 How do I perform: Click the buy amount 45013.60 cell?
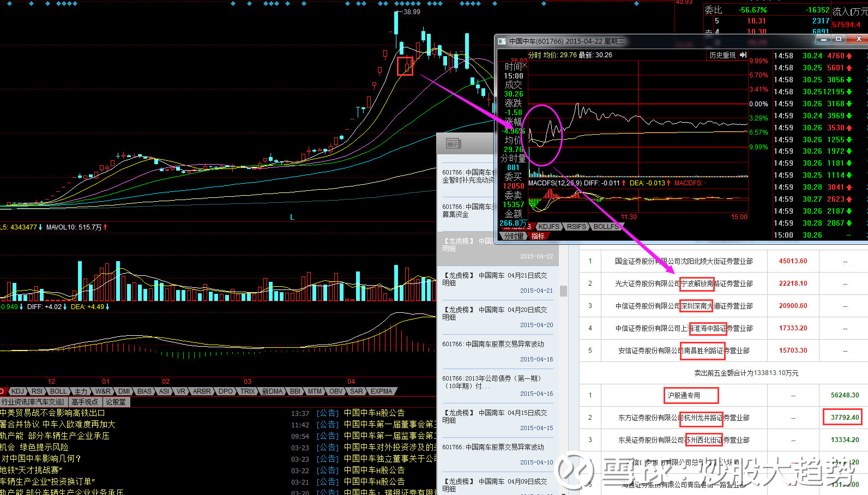[793, 261]
